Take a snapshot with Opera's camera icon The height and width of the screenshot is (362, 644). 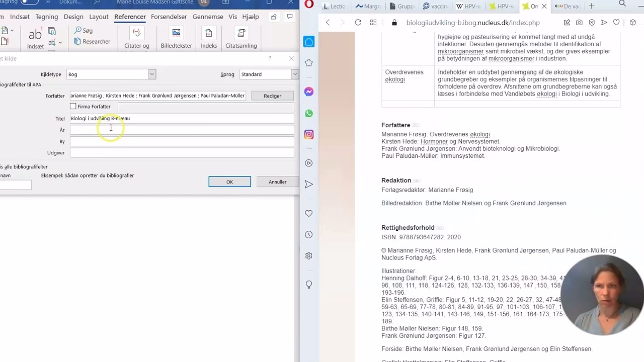click(580, 22)
